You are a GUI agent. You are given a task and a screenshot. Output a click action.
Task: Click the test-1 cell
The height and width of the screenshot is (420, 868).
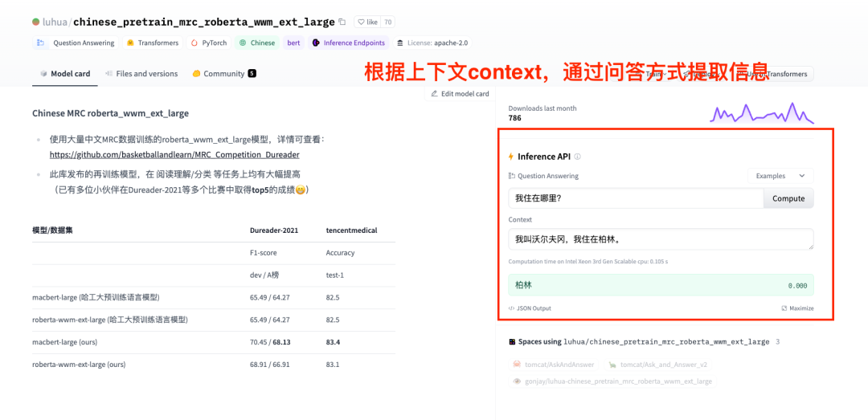(335, 275)
